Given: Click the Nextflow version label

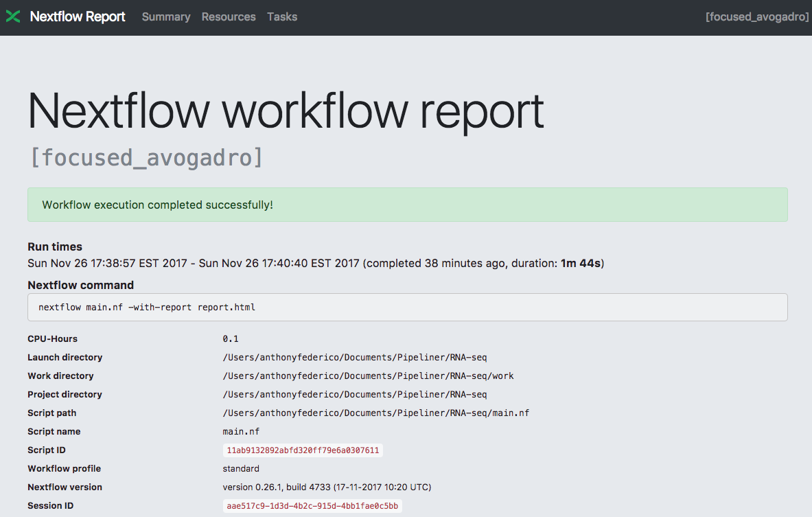Looking at the screenshot, I should coord(65,487).
